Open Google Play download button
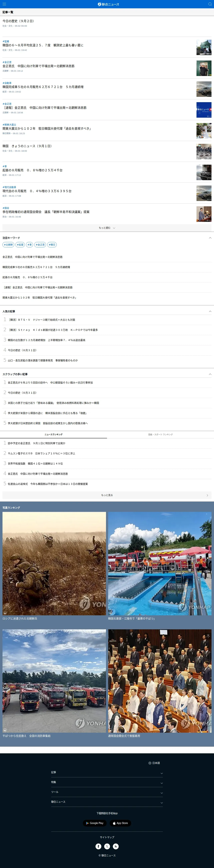 95,823
